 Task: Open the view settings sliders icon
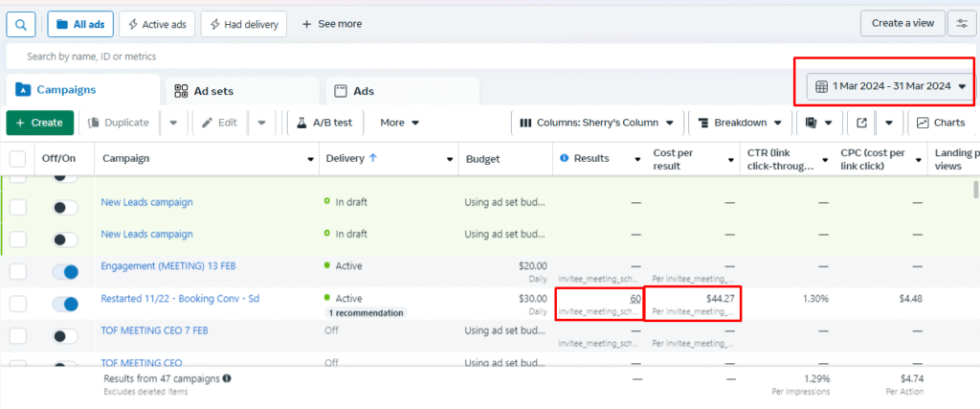tap(962, 23)
